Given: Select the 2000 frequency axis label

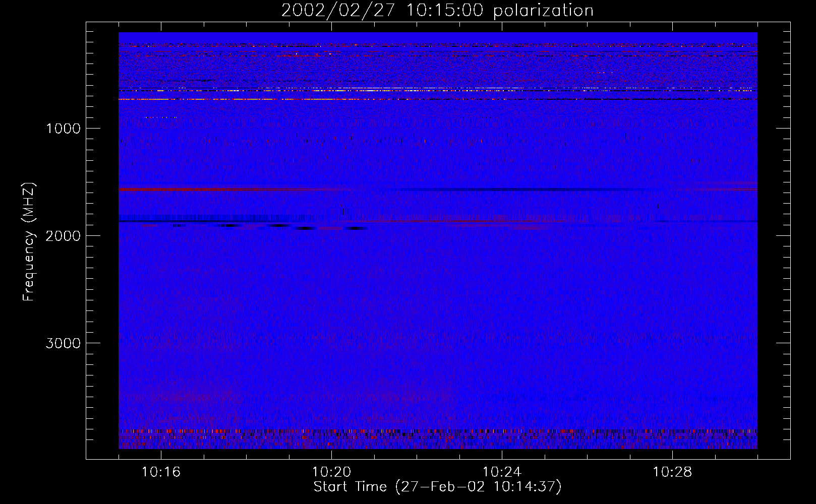Looking at the screenshot, I should click(63, 236).
